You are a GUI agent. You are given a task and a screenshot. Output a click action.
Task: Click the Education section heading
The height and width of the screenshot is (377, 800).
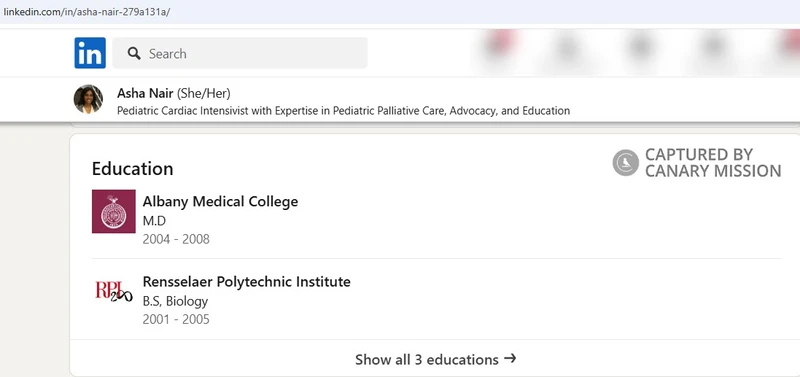(133, 169)
